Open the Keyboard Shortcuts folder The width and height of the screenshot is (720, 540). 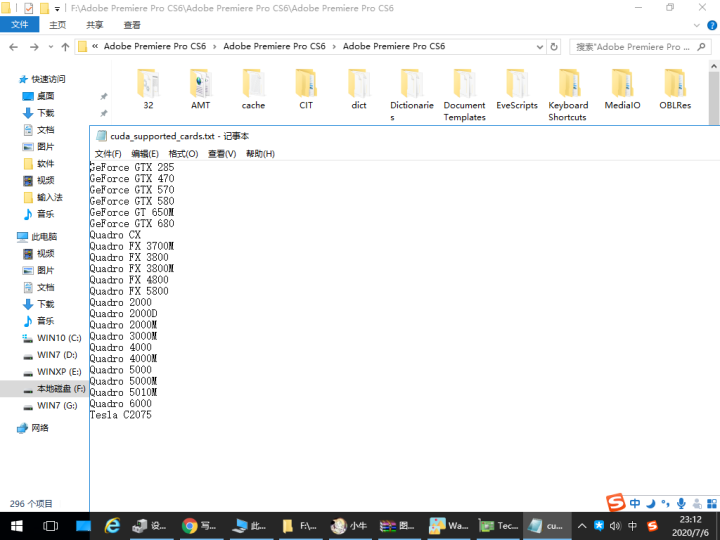pos(568,95)
